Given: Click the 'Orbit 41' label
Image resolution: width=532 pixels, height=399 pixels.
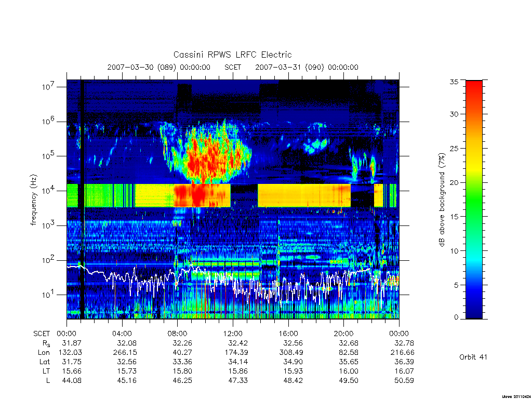Looking at the screenshot, I should (473, 357).
